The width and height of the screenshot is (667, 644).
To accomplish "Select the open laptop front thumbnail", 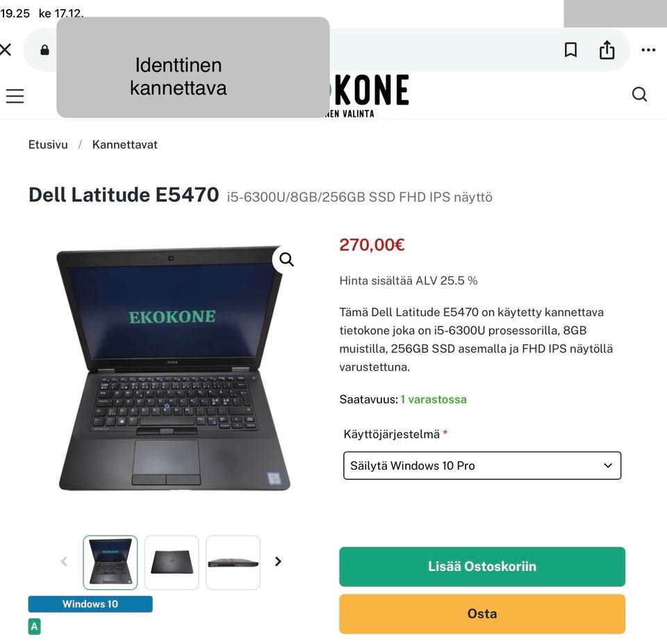I will (110, 562).
